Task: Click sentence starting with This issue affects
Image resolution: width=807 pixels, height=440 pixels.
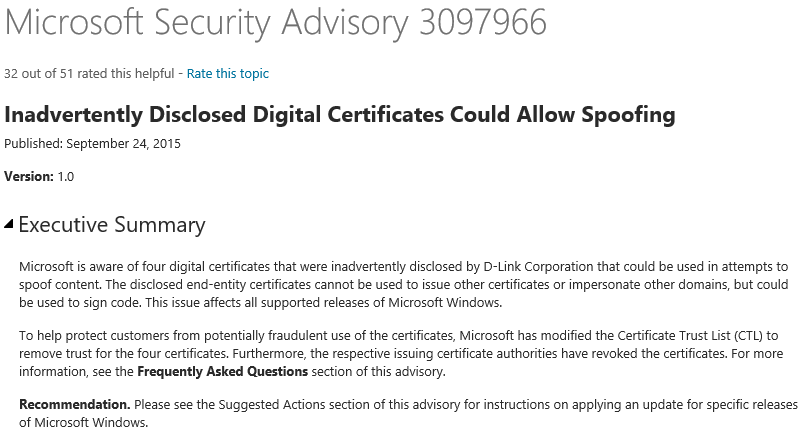Action: [323, 303]
